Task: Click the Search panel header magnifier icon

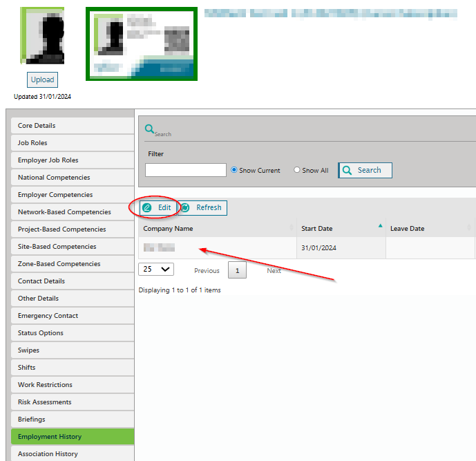Action: pyautogui.click(x=149, y=129)
